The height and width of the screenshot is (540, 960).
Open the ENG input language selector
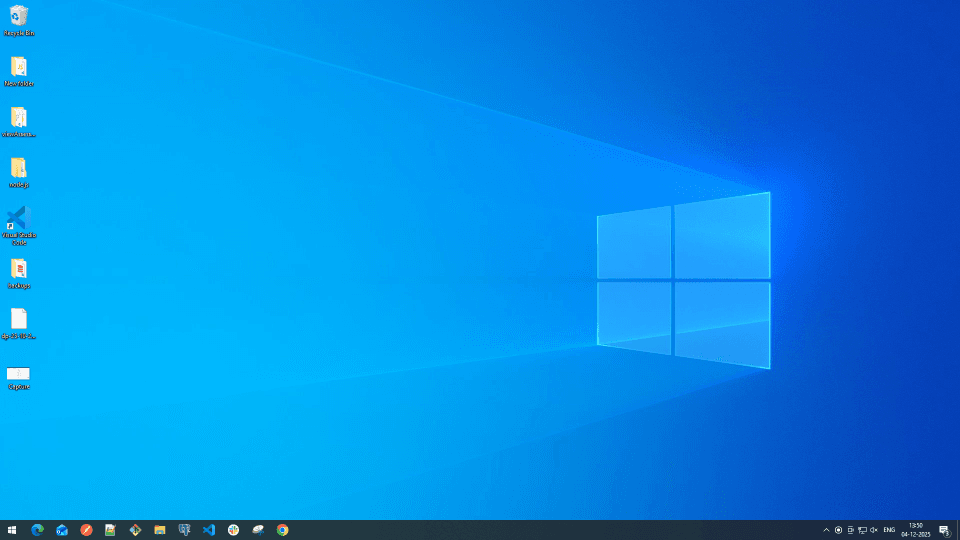coord(889,530)
